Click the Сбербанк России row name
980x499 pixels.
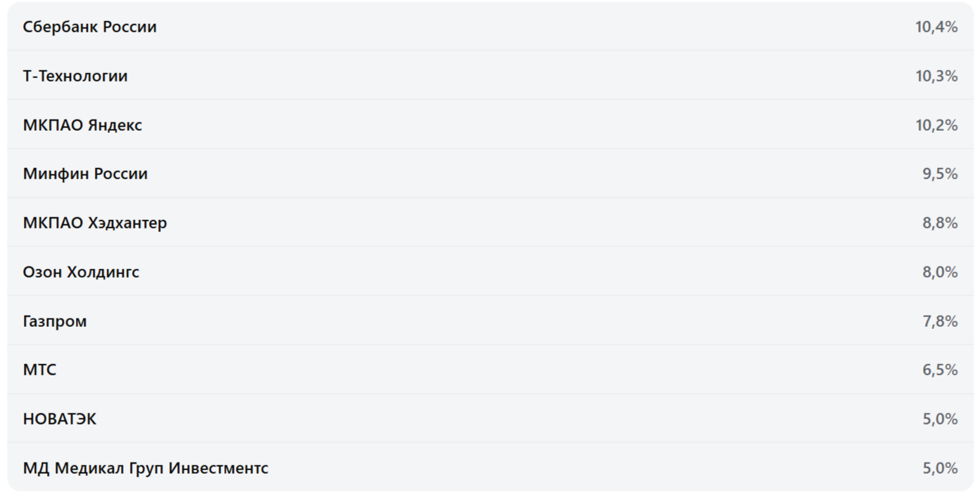[90, 27]
